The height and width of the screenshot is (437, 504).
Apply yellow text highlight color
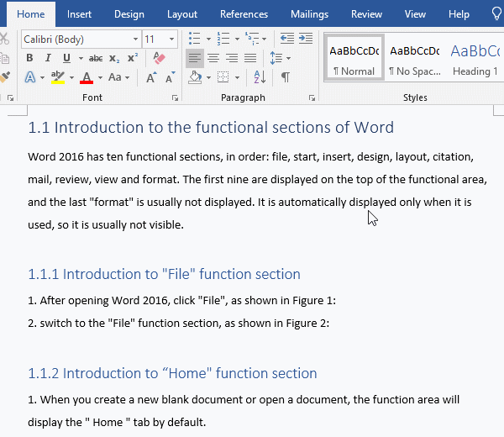[58, 77]
